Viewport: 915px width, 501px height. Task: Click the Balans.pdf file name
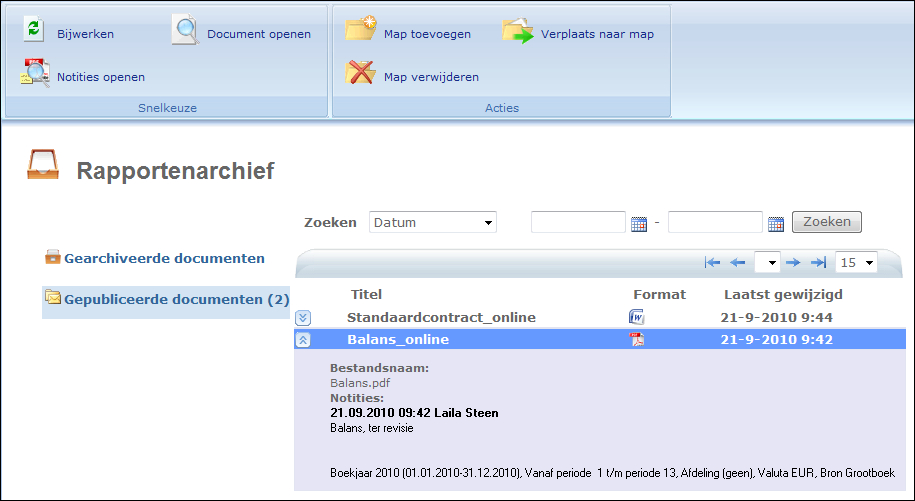pos(360,383)
